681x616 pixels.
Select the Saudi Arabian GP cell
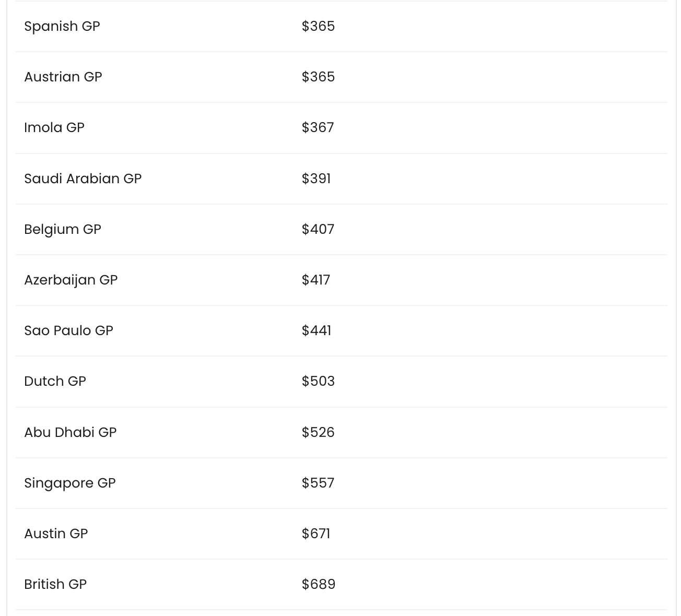(83, 179)
